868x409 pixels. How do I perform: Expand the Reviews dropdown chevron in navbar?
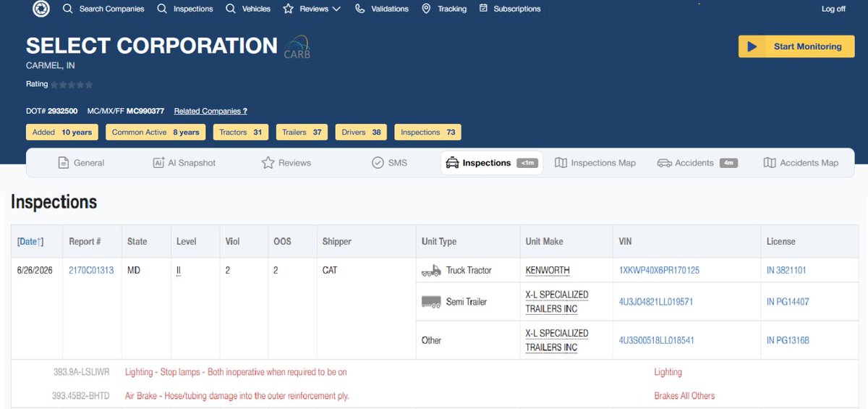pos(336,9)
